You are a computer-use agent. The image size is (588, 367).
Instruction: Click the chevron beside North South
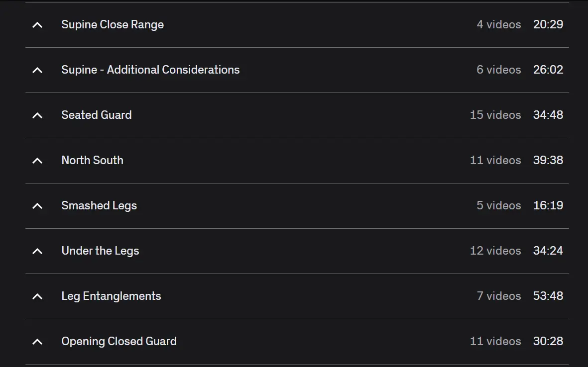coord(37,161)
